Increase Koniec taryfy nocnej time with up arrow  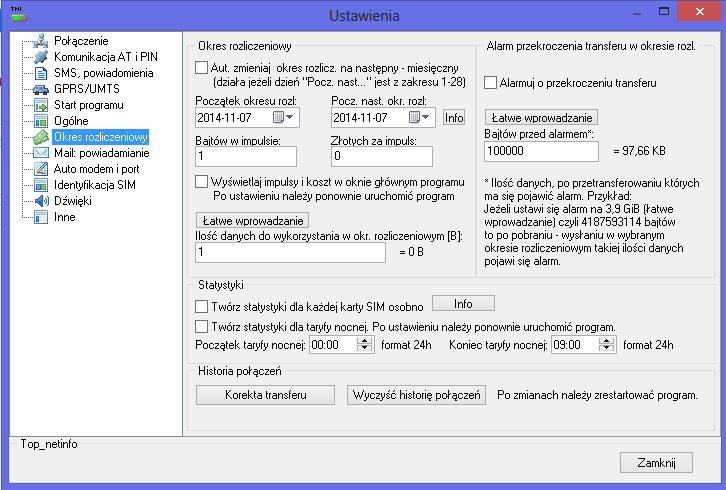[606, 341]
